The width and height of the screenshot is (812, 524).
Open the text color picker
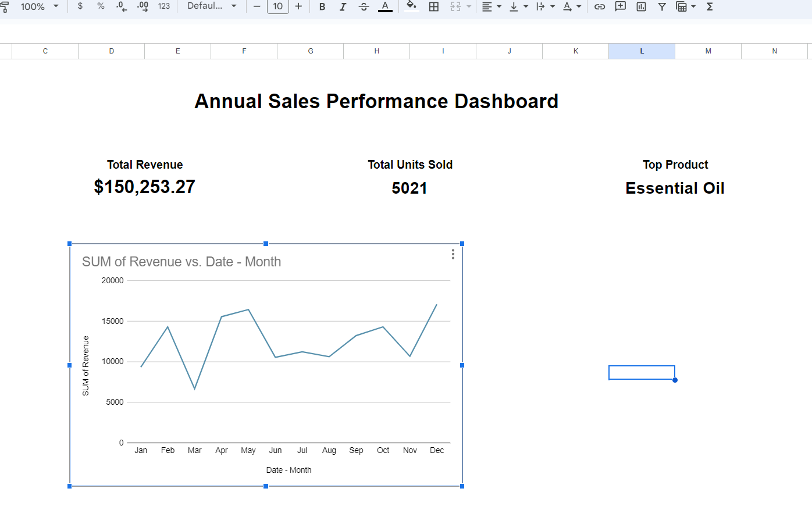(x=385, y=6)
